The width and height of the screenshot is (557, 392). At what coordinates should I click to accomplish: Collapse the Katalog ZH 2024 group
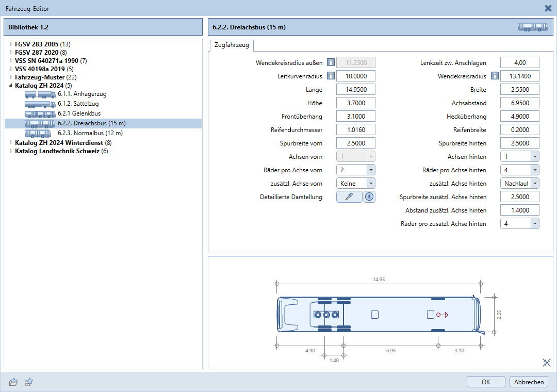point(11,86)
